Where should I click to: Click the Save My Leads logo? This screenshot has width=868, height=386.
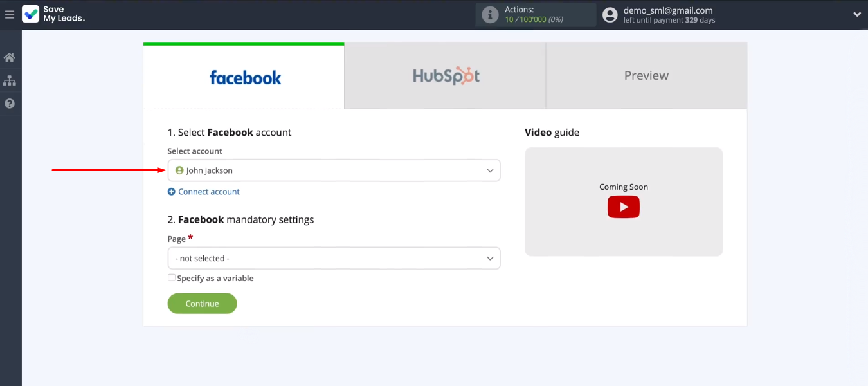point(53,14)
